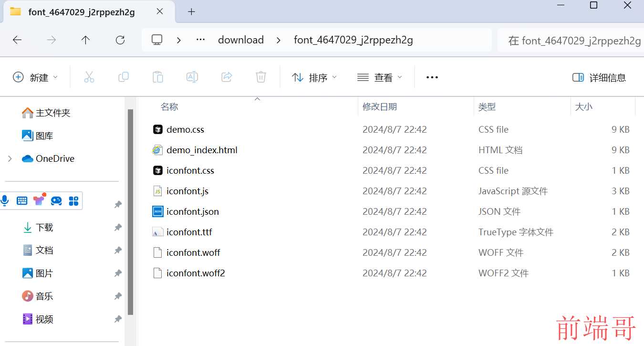Unpin 下载 using its pin icon
This screenshot has width=644, height=346.
pyautogui.click(x=118, y=228)
